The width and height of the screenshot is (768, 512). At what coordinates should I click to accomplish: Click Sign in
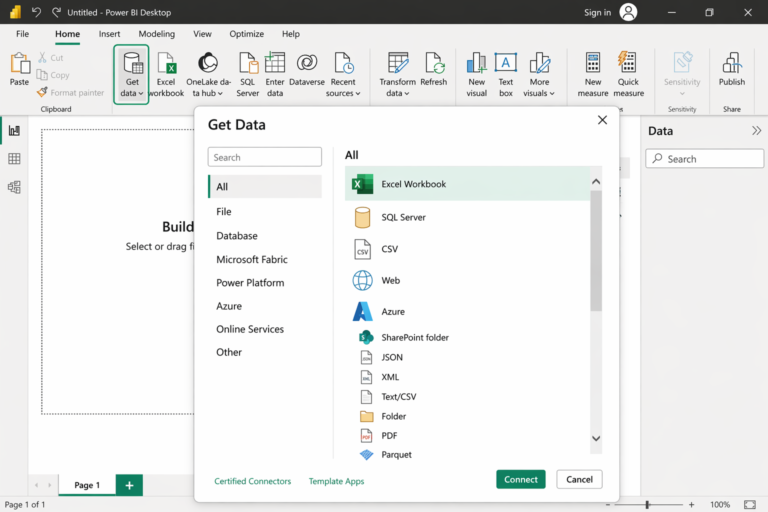(x=597, y=13)
